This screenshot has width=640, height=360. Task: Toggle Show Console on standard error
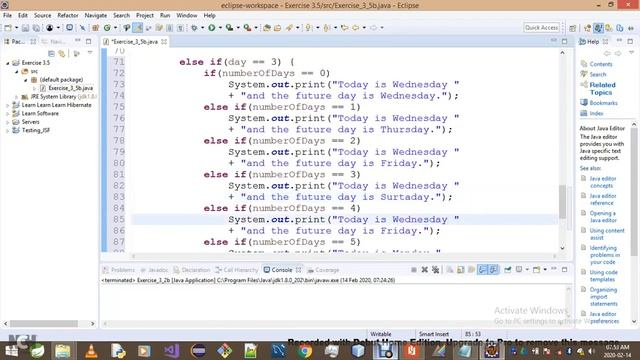click(x=493, y=270)
